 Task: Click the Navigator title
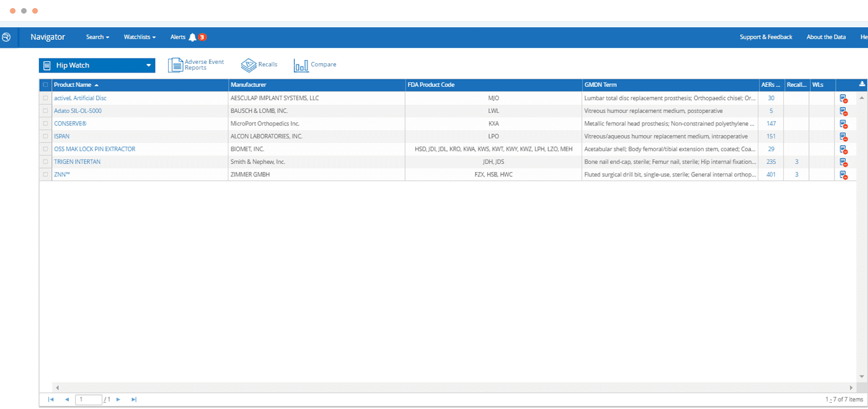pos(48,37)
